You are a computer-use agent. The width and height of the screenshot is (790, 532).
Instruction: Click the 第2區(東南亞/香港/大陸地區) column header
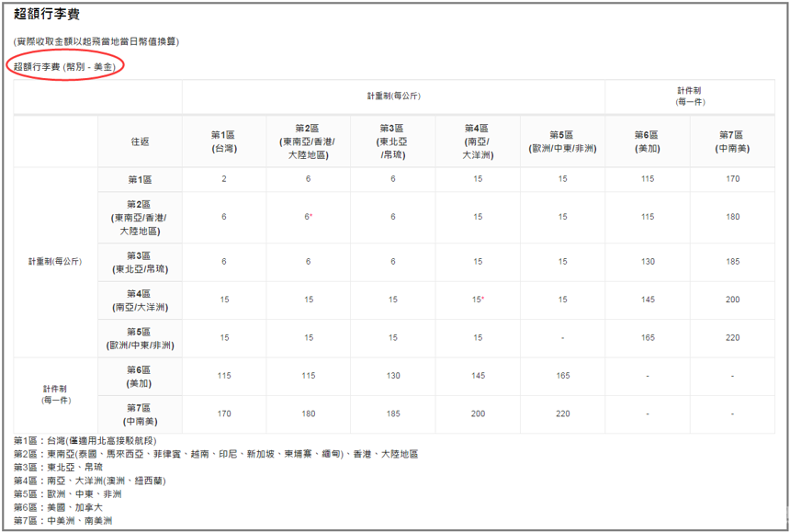[x=309, y=141]
